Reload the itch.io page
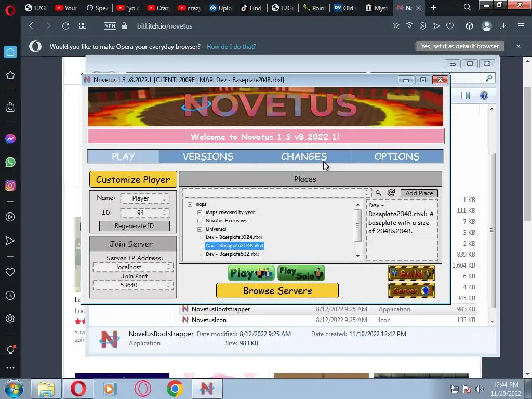Viewport: 532px width, 399px height. (x=65, y=26)
